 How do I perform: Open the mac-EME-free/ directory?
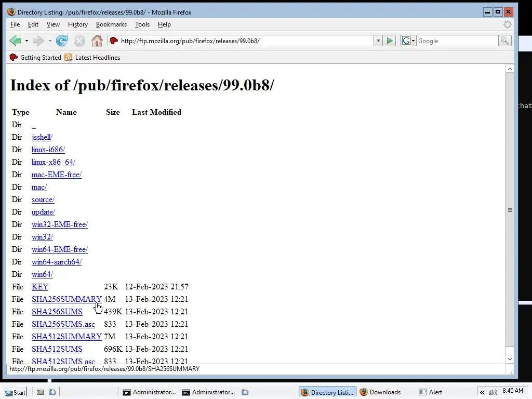point(56,175)
